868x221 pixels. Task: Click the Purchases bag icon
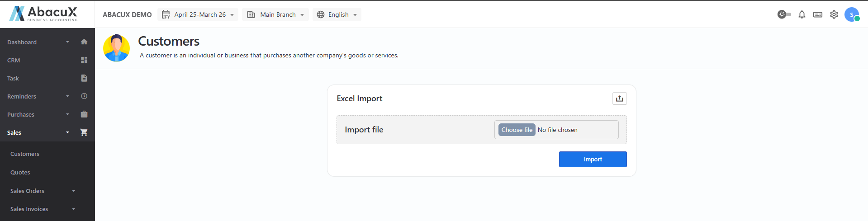(x=84, y=114)
